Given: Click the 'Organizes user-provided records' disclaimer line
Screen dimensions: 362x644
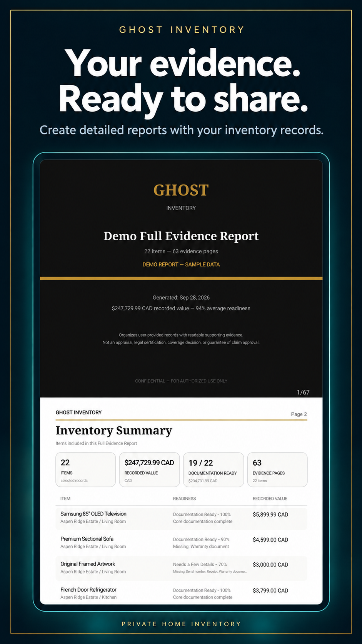Looking at the screenshot, I should [x=181, y=335].
